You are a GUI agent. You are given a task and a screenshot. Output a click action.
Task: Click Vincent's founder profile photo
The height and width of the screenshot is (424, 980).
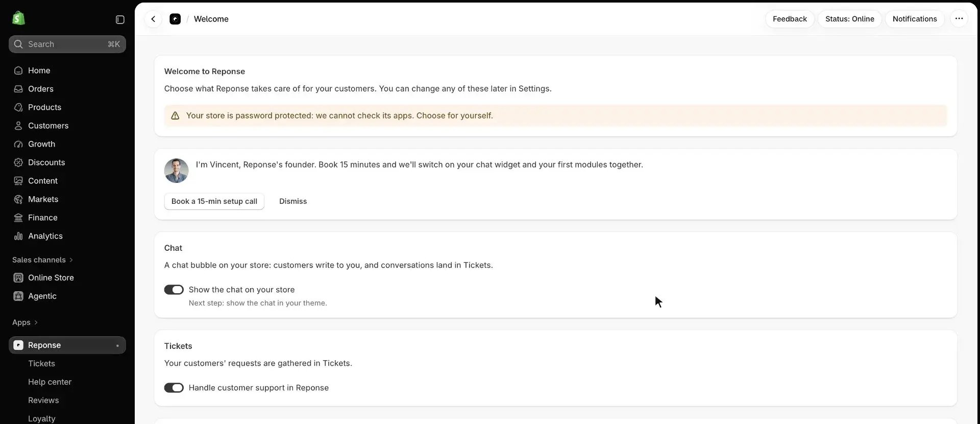click(x=176, y=171)
